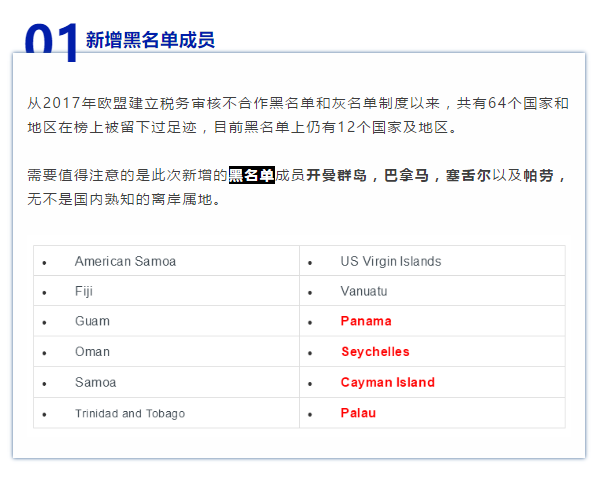Click the red "Cayman Island" entry
603x489 pixels.
(387, 382)
